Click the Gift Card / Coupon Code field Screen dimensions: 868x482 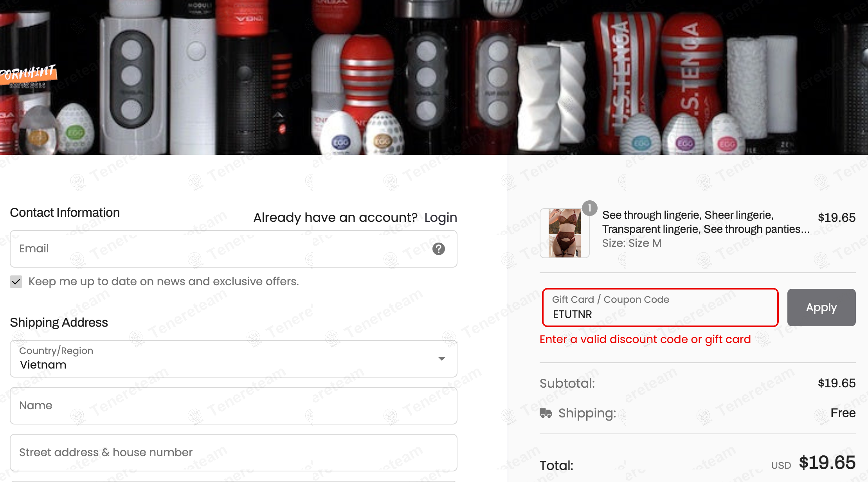pyautogui.click(x=660, y=308)
